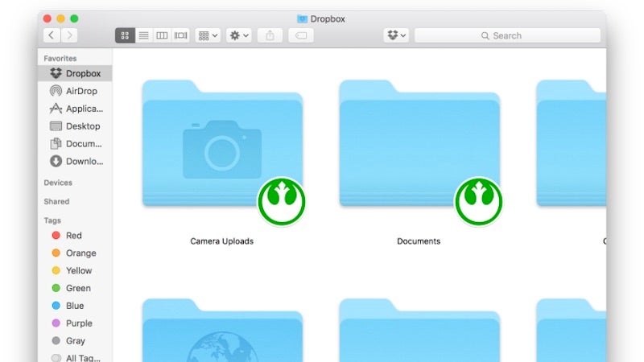The height and width of the screenshot is (362, 644).
Task: Click the Share toolbar button
Action: pos(270,35)
